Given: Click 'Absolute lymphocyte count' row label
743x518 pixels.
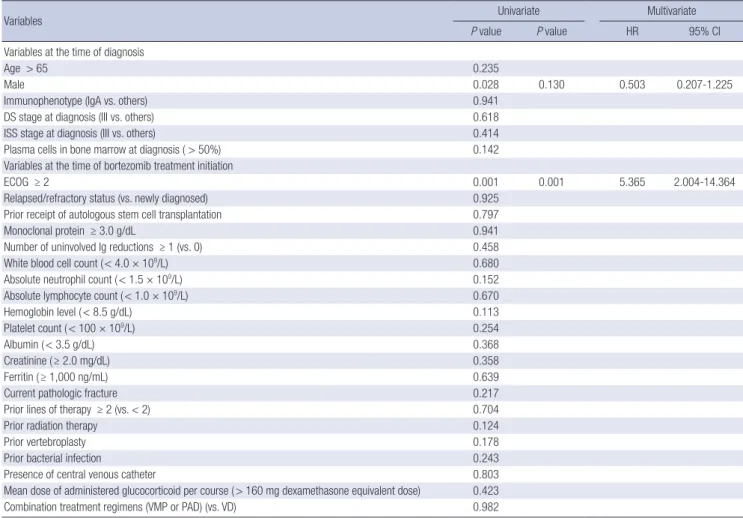Looking at the screenshot, I should (96, 296).
